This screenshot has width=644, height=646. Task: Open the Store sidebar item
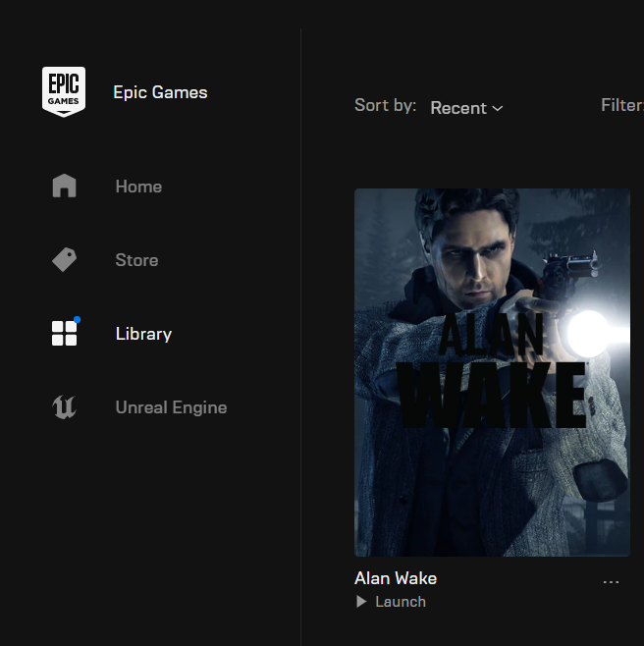tap(136, 260)
